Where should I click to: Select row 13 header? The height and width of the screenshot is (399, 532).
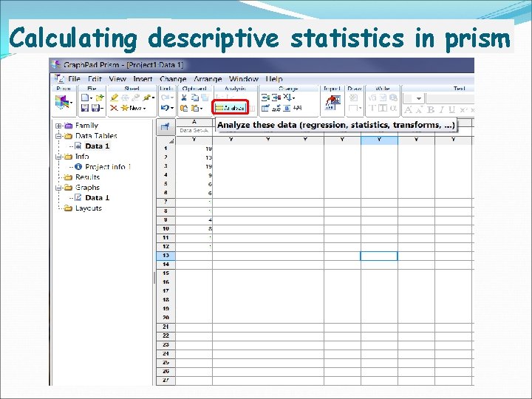pos(166,256)
